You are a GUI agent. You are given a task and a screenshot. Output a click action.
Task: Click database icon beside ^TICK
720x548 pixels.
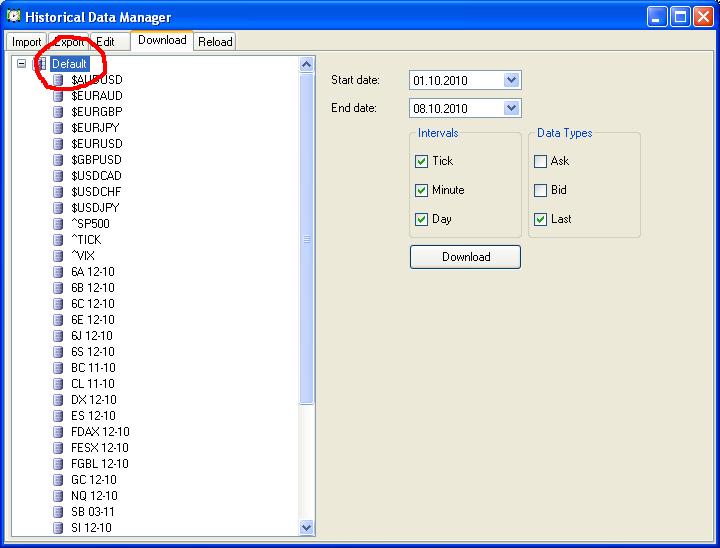tap(58, 240)
